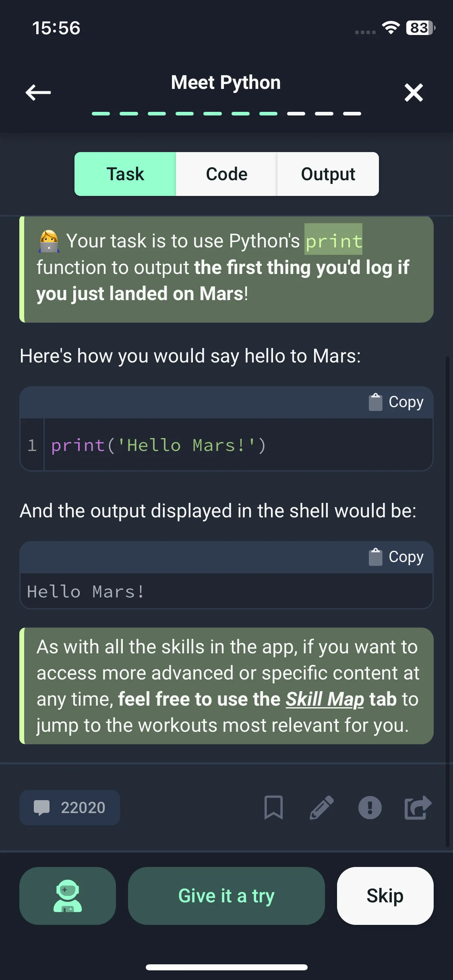Select the Task tab

(x=125, y=174)
